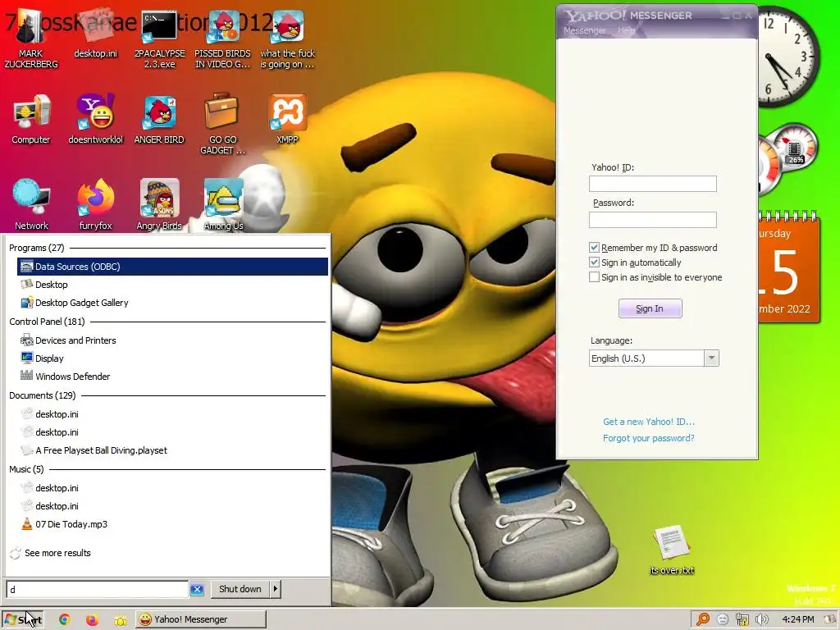Click the Password input field
Screen dimensions: 840x630
pos(652,220)
